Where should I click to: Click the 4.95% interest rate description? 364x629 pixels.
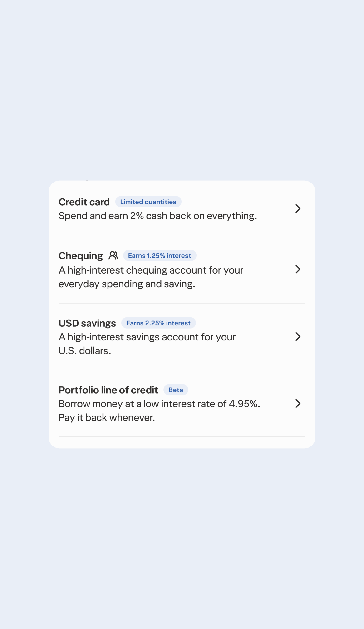(159, 404)
